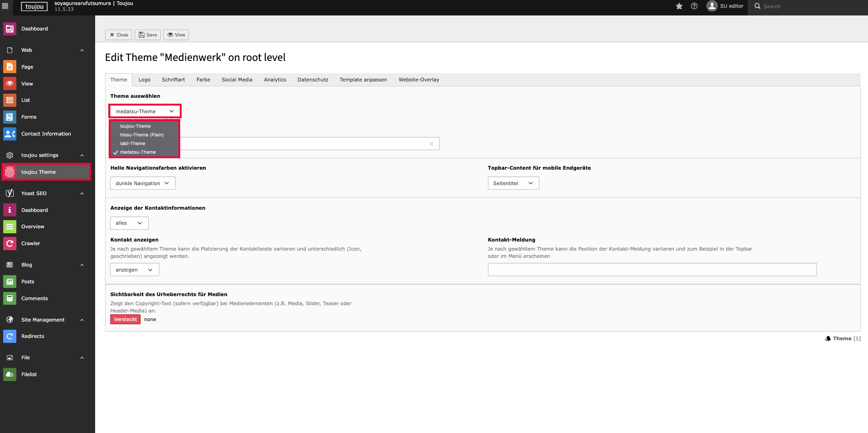Viewport: 868px width, 433px height.
Task: Collapse the Web module group
Action: click(82, 50)
